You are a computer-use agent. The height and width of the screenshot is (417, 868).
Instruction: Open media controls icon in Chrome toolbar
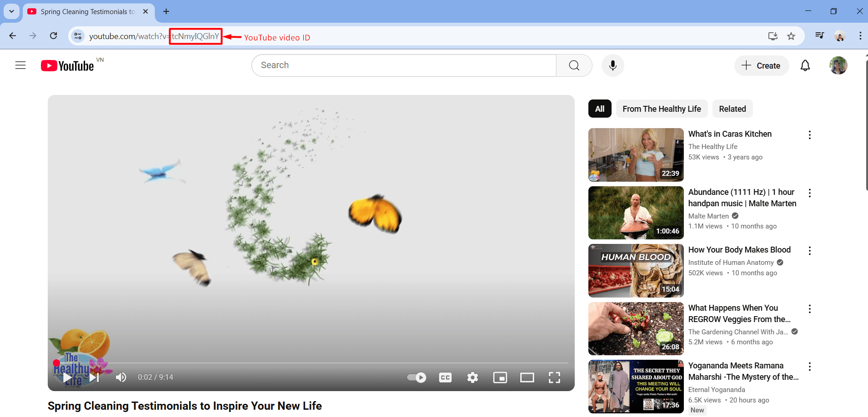pos(819,35)
